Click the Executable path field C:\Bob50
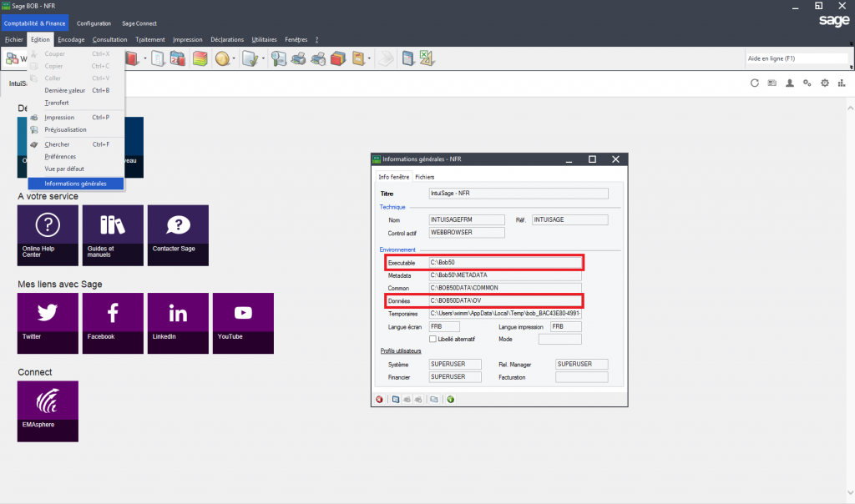Screen dimensions: 855x504 coord(505,263)
